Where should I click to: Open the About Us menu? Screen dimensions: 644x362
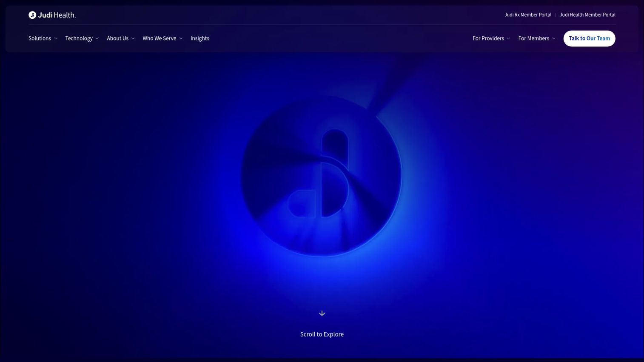[x=117, y=38]
